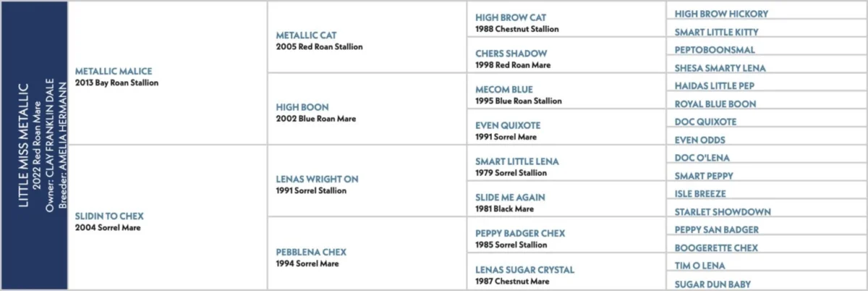Open the SLIDIN TO CHEX dam link
This screenshot has width=868, height=291.
[x=109, y=216]
